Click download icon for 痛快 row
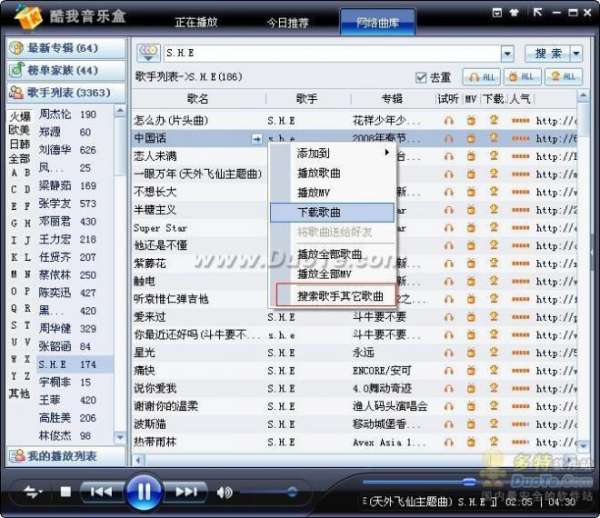600x518 pixels. (494, 370)
